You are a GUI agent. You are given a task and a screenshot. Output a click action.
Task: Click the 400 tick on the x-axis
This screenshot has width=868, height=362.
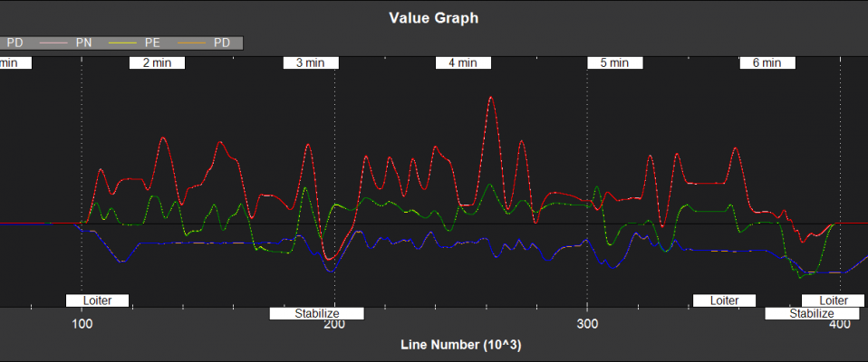point(839,325)
